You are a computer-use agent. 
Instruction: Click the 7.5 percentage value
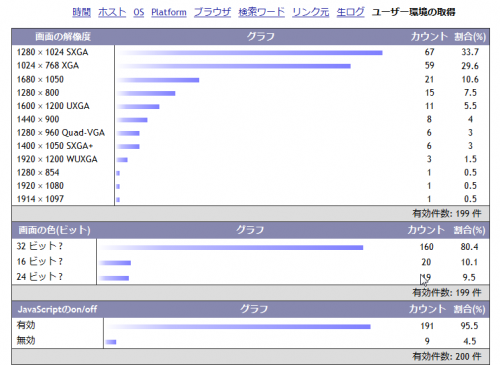[470, 93]
